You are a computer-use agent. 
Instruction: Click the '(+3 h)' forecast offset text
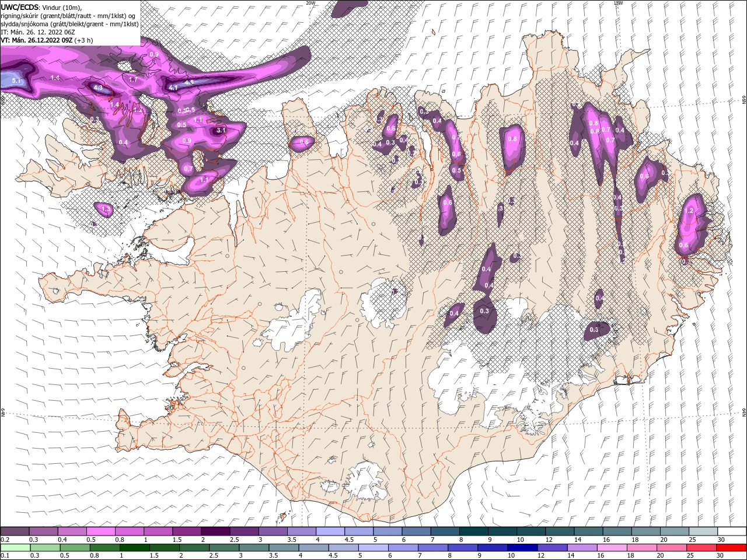pos(83,40)
